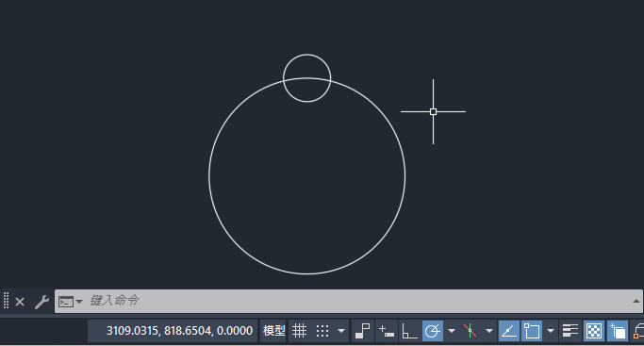Open command line customize wrench menu
Viewport: 644px width, 346px height.
41,302
